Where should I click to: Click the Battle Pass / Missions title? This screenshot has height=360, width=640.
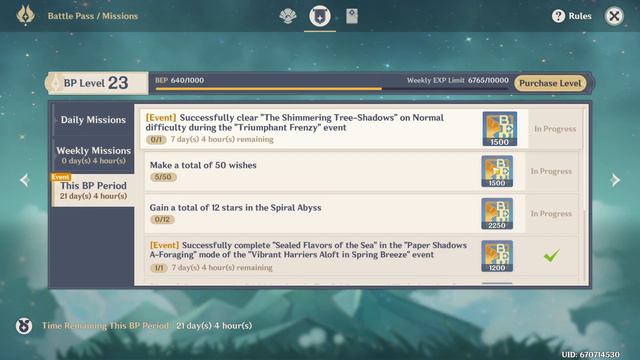(x=93, y=16)
